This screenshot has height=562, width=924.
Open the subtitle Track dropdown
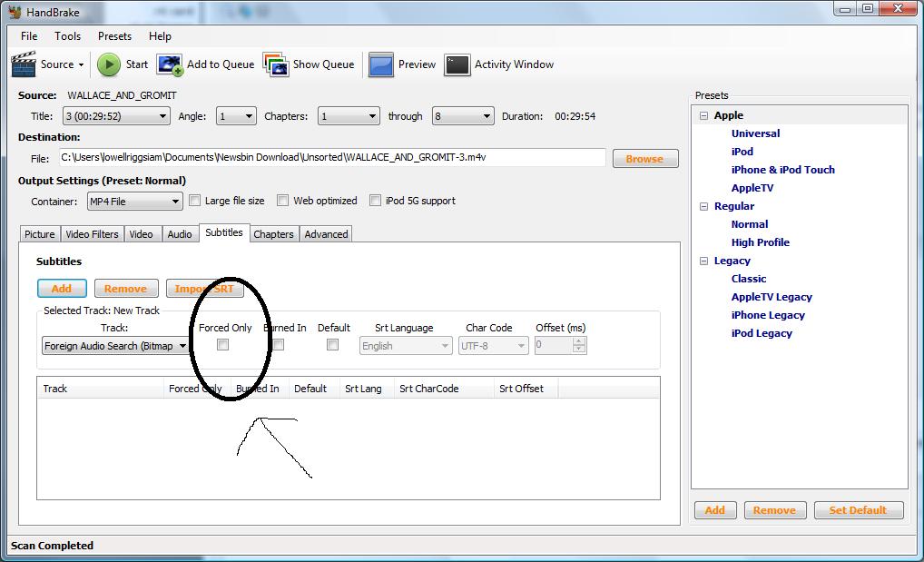click(115, 346)
